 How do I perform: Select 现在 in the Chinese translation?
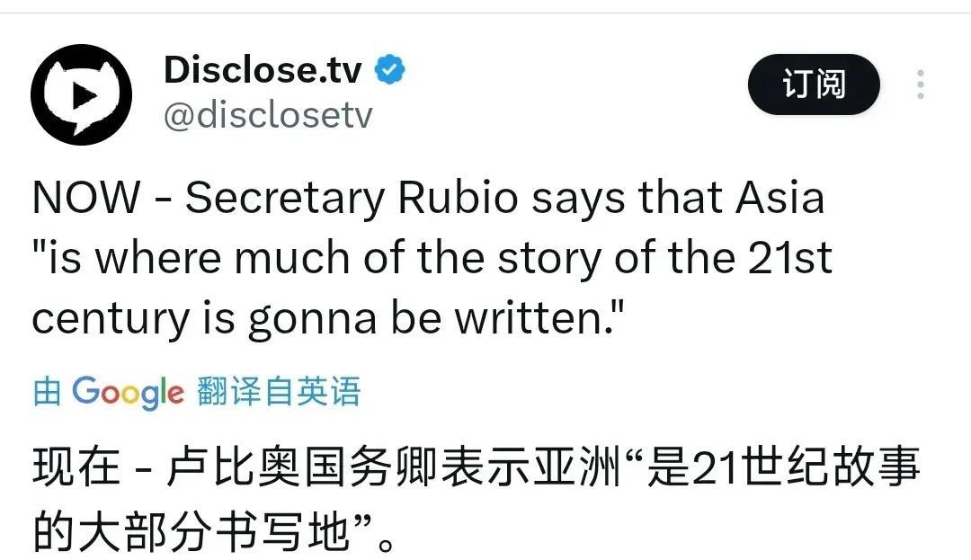[x=76, y=467]
